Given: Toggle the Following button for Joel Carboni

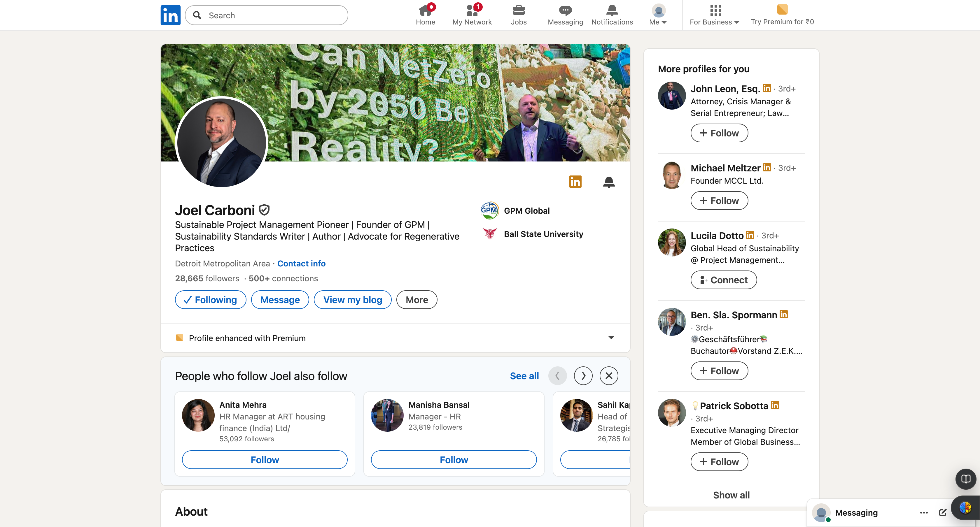Looking at the screenshot, I should [x=210, y=300].
